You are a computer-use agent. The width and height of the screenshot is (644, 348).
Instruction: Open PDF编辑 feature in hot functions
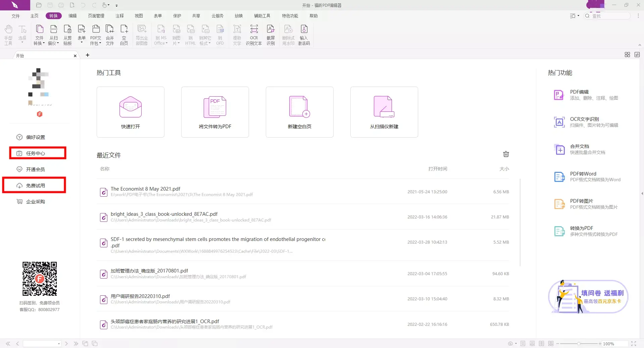click(x=586, y=95)
